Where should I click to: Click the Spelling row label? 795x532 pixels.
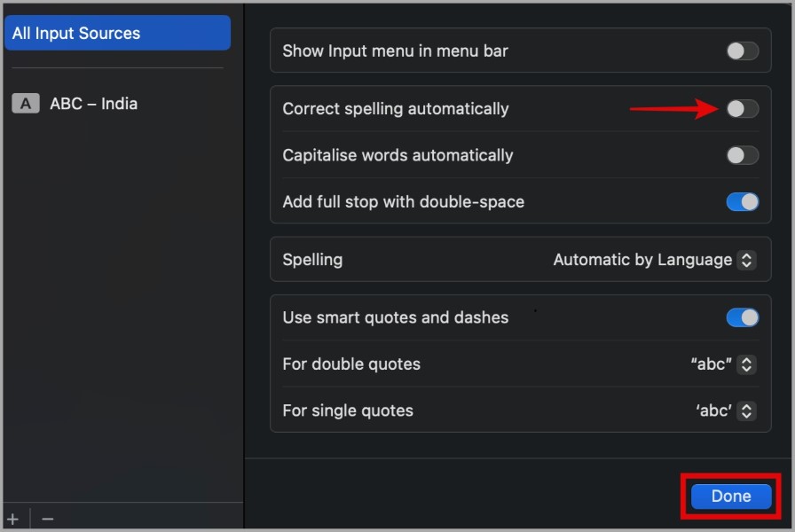(312, 260)
